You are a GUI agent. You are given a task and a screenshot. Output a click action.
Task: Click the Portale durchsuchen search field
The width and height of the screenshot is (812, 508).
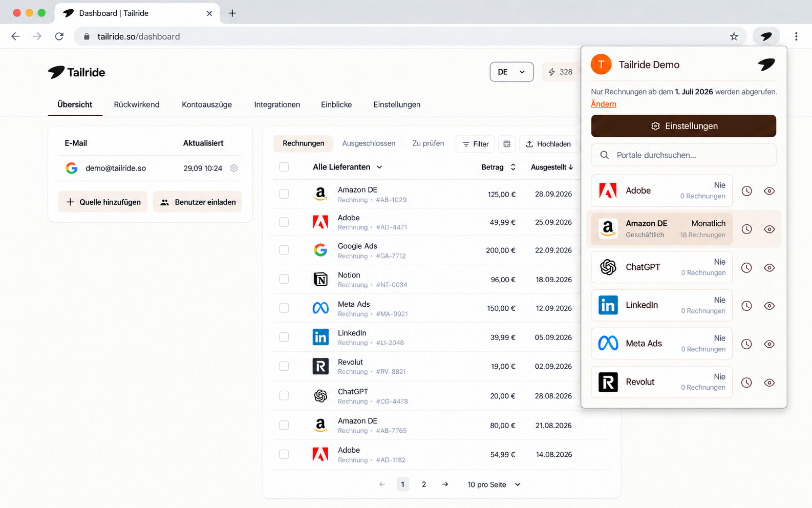[x=683, y=155]
